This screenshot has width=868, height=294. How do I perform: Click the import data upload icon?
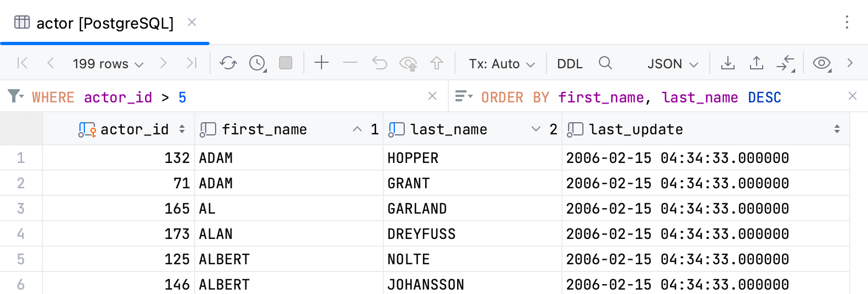pos(757,63)
